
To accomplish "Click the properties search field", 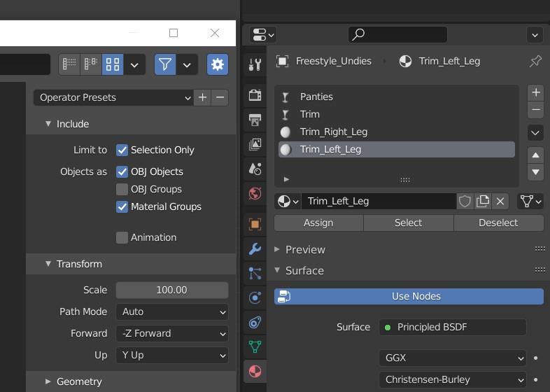I will point(397,34).
